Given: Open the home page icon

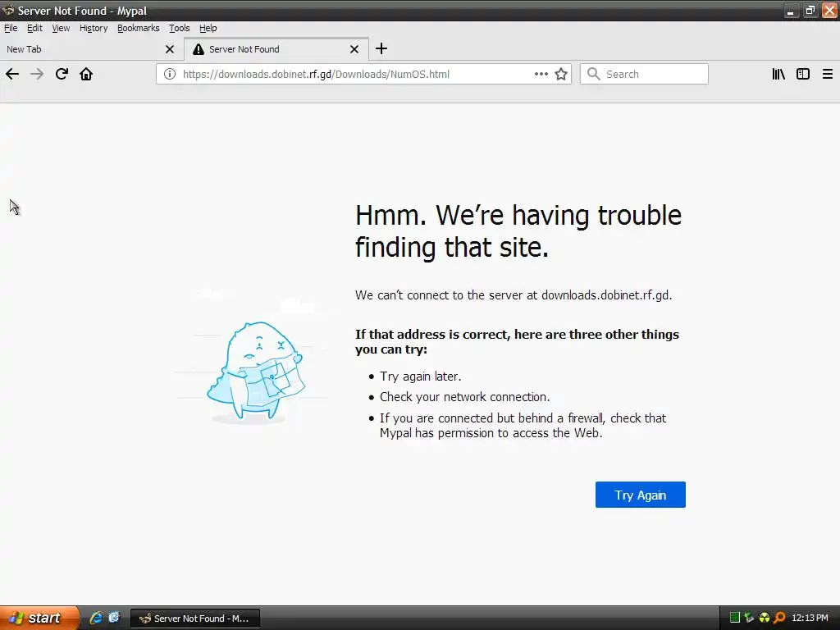Looking at the screenshot, I should [86, 74].
